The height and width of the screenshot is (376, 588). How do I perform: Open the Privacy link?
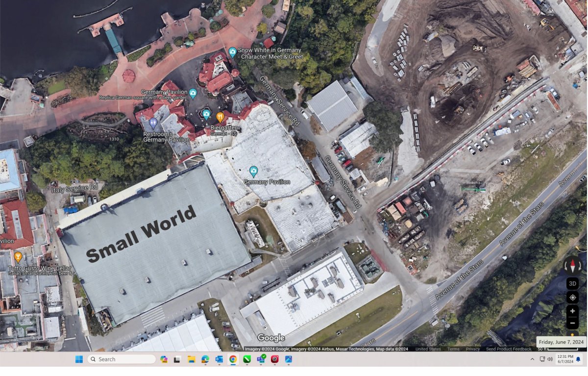(472, 349)
